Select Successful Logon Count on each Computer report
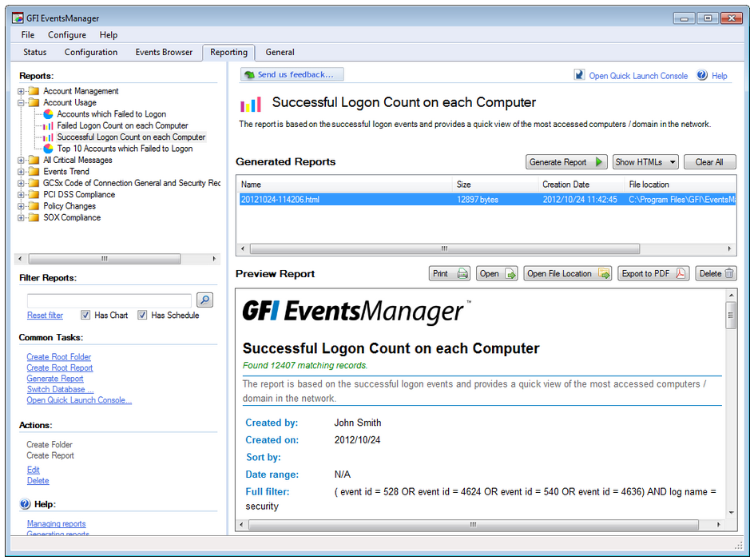The width and height of the screenshot is (754, 560). pos(131,137)
